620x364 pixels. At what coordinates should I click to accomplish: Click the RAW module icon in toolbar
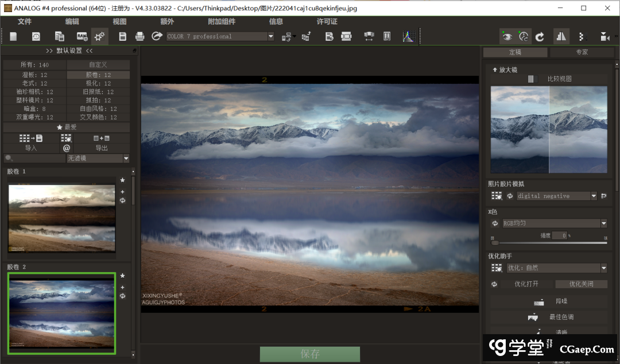(82, 36)
